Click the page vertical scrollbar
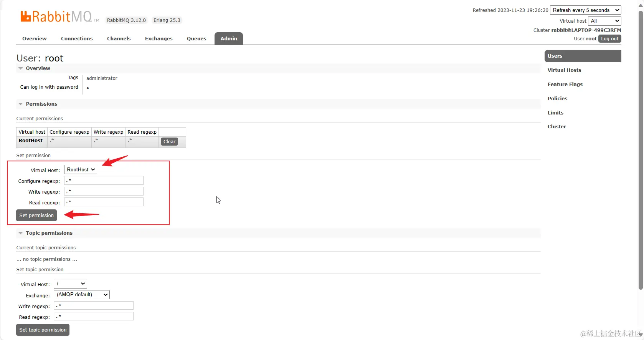Viewport: 644px width, 340px height. [x=641, y=150]
